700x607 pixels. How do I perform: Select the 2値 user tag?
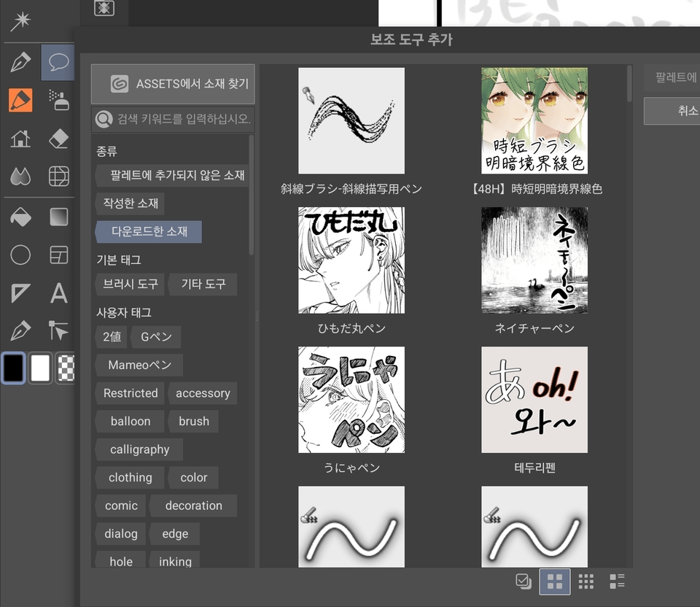click(x=111, y=337)
